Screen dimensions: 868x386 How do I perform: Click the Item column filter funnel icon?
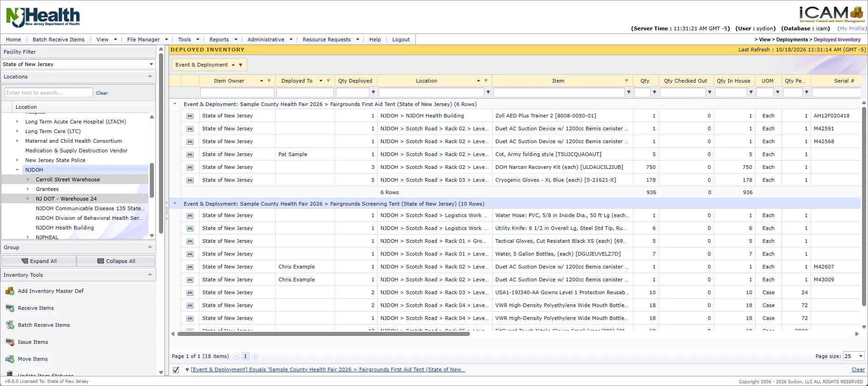point(626,81)
